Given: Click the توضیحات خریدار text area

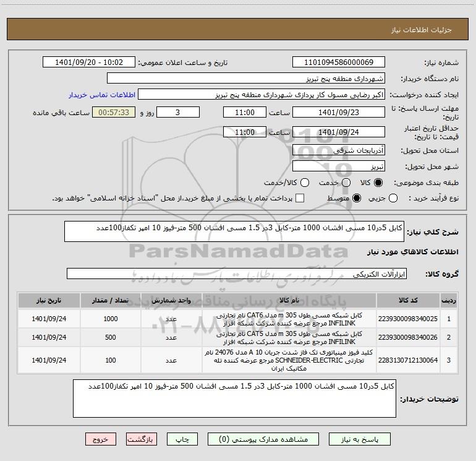Looking at the screenshot, I should (x=234, y=399).
